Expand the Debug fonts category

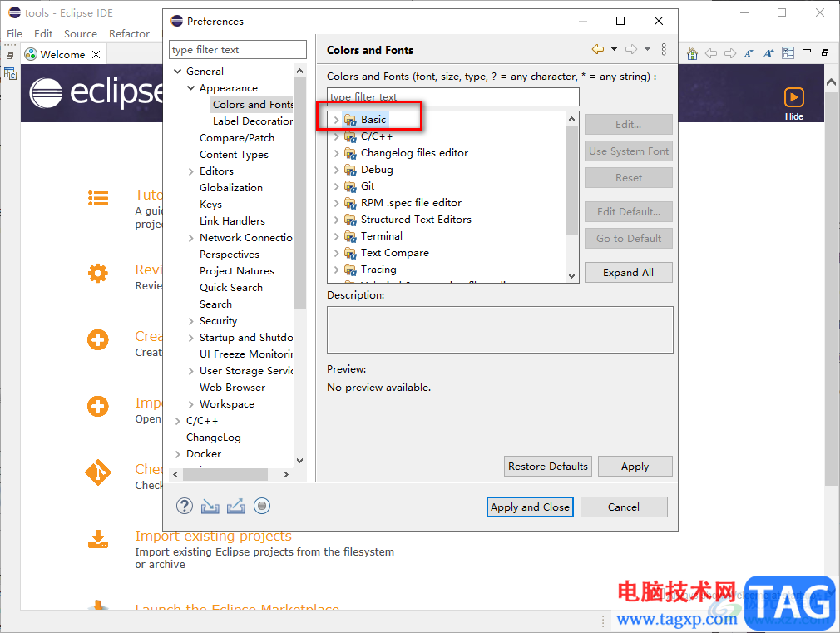click(336, 170)
